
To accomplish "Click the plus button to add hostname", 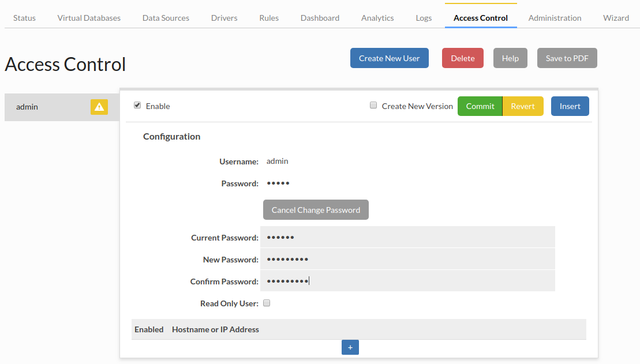I will point(350,347).
